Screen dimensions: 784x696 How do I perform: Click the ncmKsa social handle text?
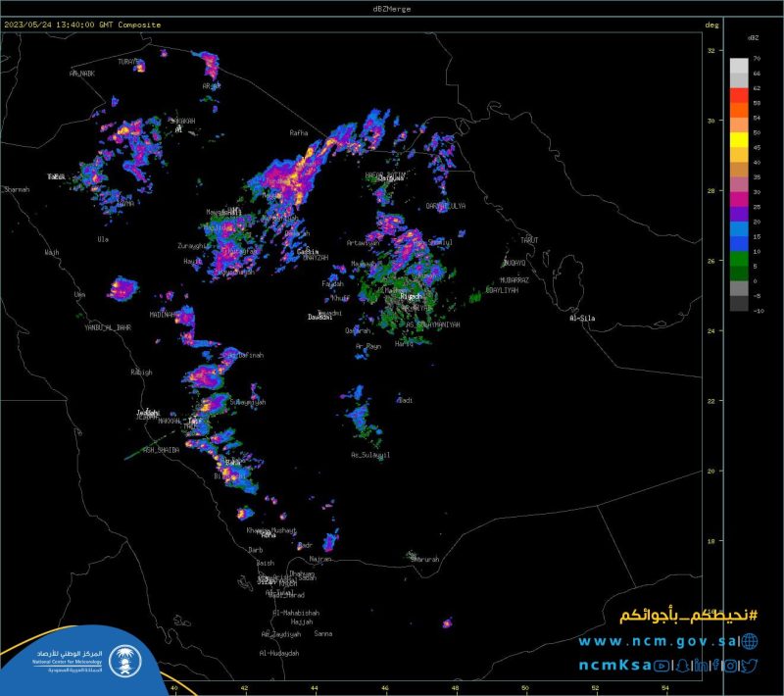point(613,667)
